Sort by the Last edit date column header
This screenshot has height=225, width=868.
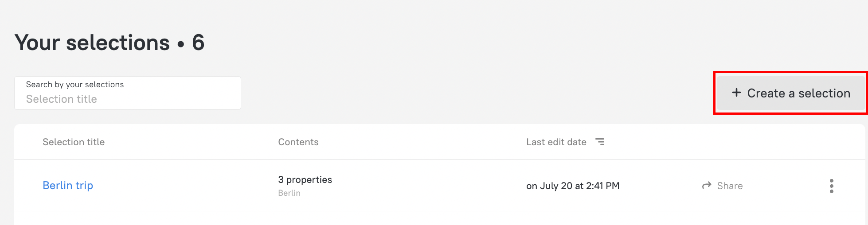(556, 142)
